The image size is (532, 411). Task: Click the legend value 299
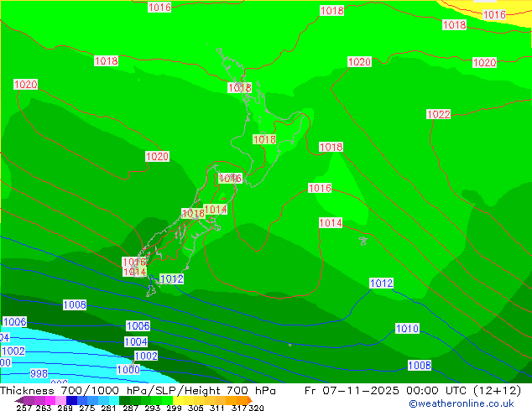[174, 408]
